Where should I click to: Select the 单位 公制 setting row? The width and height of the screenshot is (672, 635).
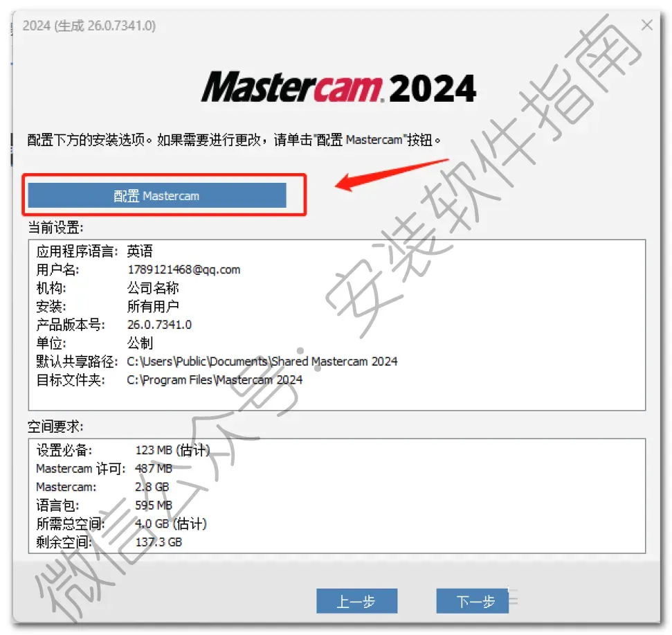coord(94,343)
